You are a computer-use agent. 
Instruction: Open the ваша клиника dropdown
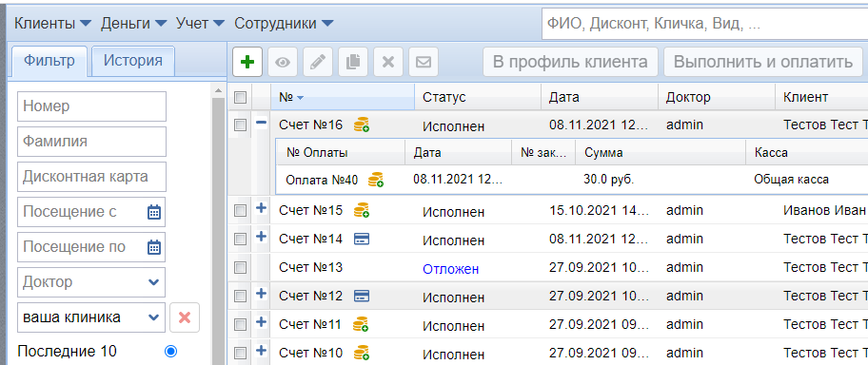click(x=91, y=317)
